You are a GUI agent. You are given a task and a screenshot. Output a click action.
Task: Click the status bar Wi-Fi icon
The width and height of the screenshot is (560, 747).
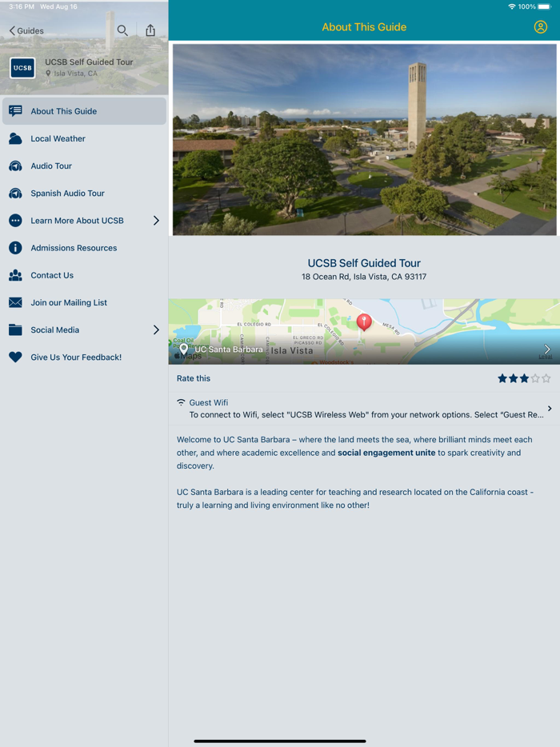(x=512, y=6)
